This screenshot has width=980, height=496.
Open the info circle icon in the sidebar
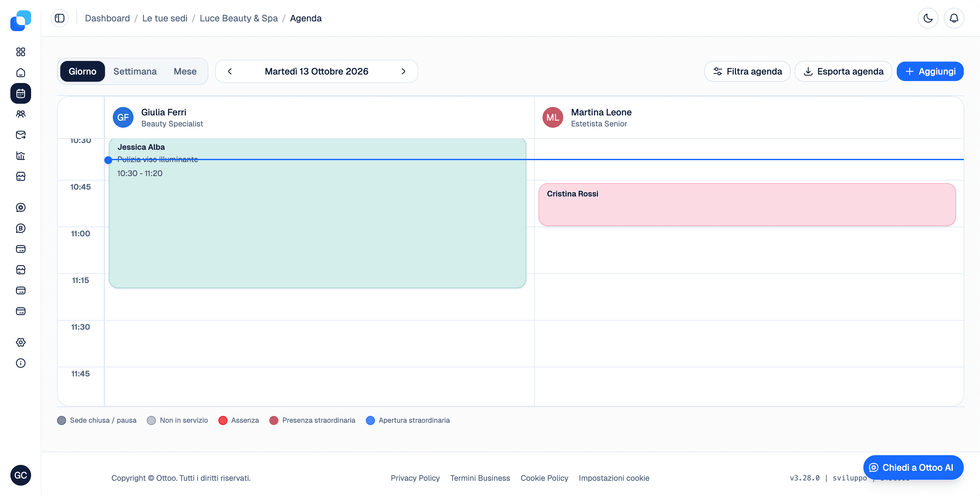point(20,363)
